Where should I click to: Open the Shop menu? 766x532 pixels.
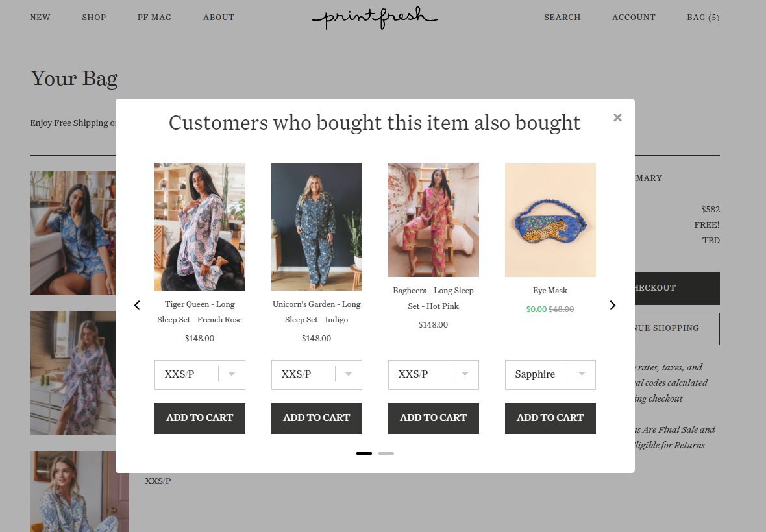94,18
